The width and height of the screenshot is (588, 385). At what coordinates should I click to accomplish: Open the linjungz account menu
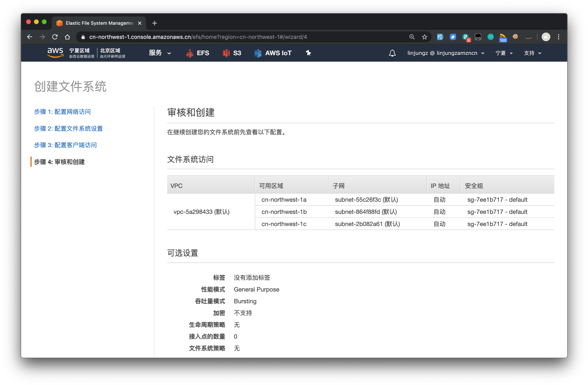[x=445, y=53]
